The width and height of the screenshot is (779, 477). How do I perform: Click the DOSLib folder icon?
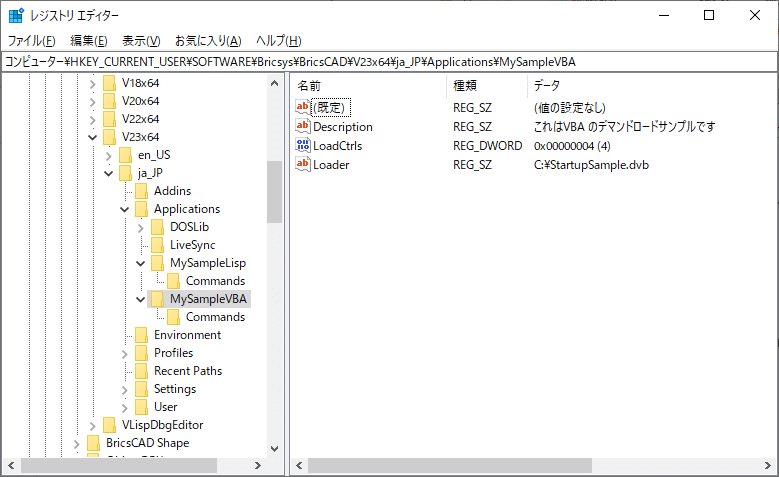(x=157, y=227)
